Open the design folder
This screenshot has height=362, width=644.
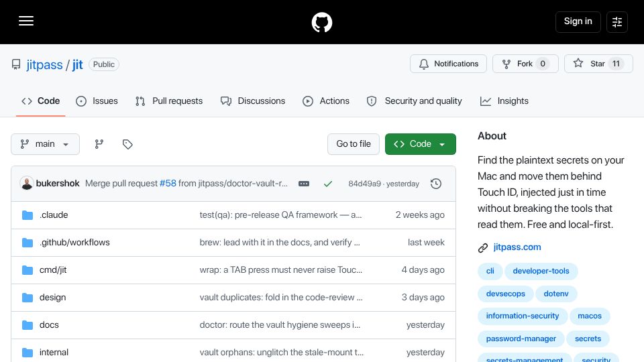[52, 298]
